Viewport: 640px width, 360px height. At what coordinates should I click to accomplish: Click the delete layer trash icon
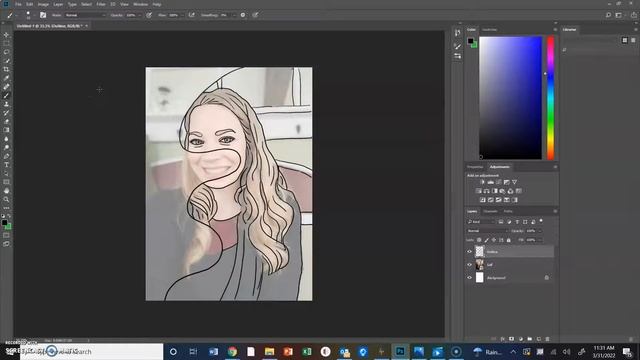pos(547,339)
